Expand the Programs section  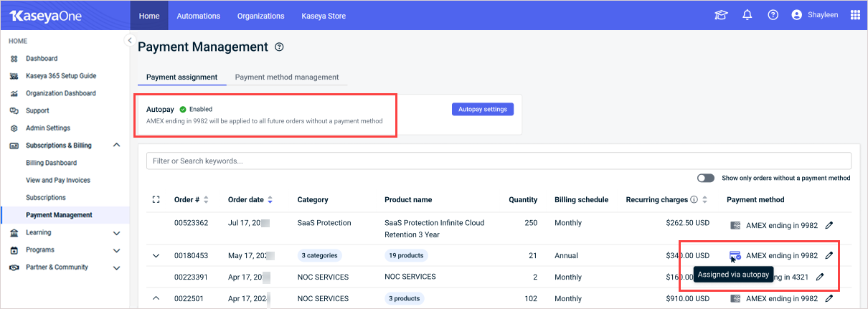point(116,250)
